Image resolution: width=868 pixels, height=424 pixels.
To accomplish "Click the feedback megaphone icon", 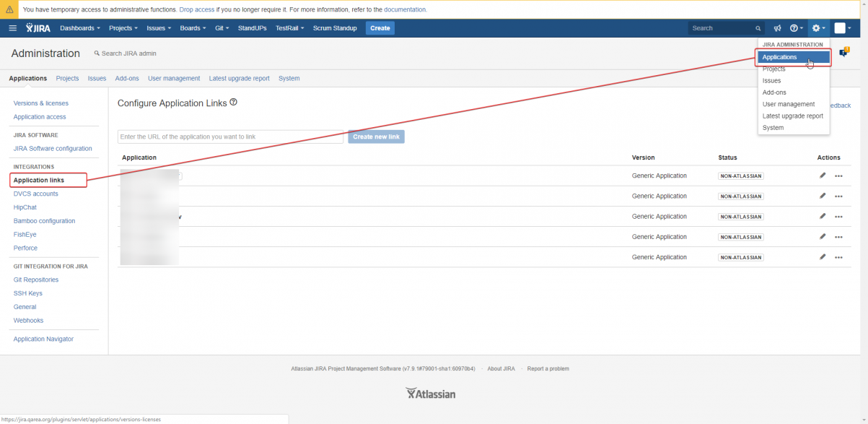I will [777, 28].
